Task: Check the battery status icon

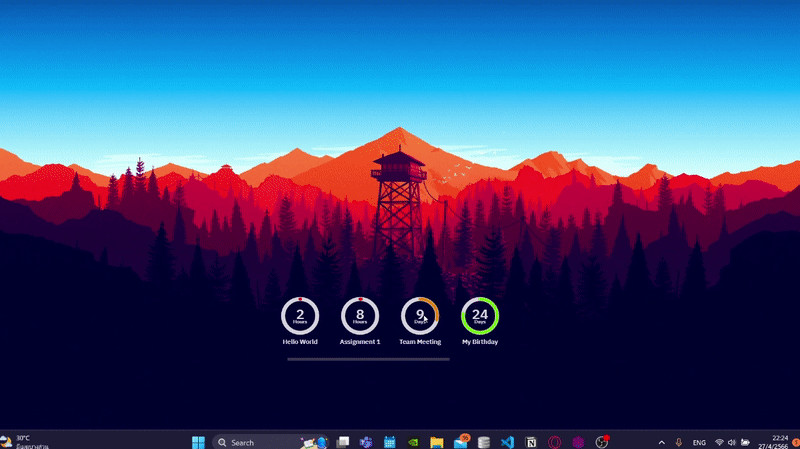Action: click(x=745, y=442)
